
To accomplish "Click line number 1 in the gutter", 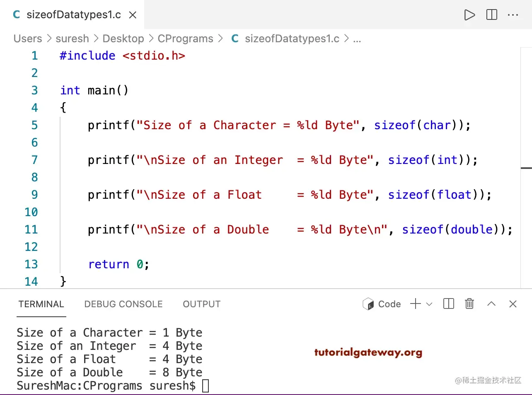I will 35,55.
